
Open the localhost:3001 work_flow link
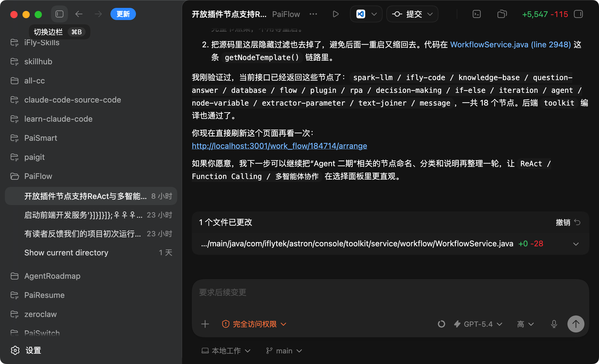[x=279, y=146]
